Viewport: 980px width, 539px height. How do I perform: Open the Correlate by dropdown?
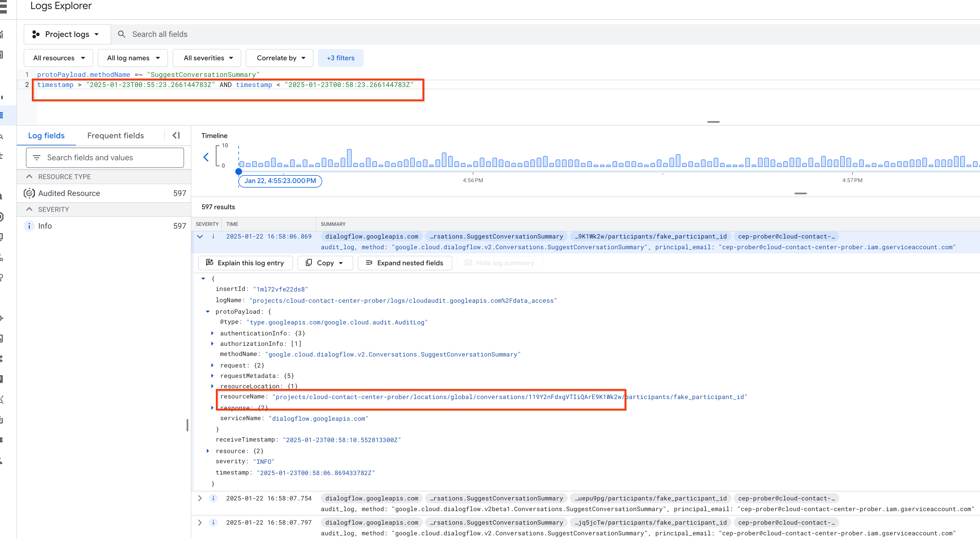(x=280, y=58)
